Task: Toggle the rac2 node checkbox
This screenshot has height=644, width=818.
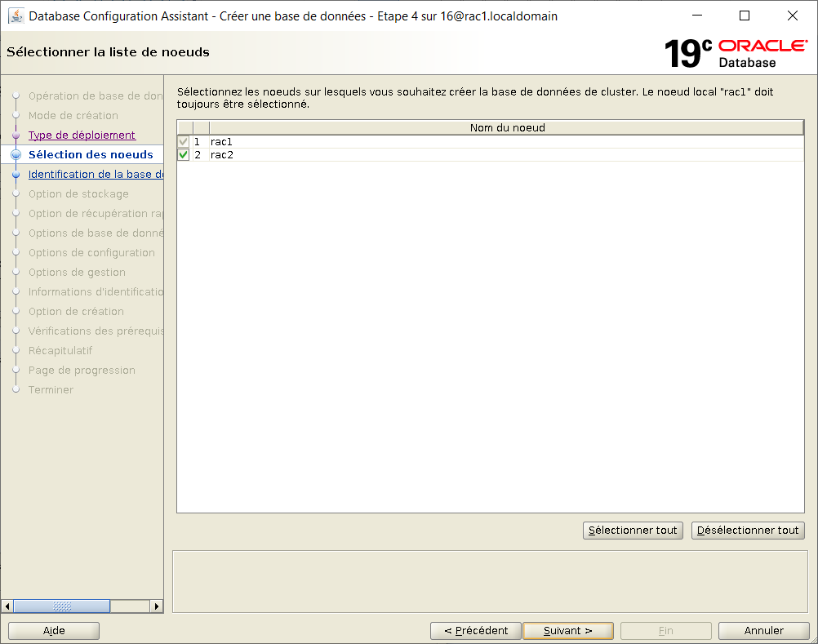Action: pyautogui.click(x=183, y=155)
